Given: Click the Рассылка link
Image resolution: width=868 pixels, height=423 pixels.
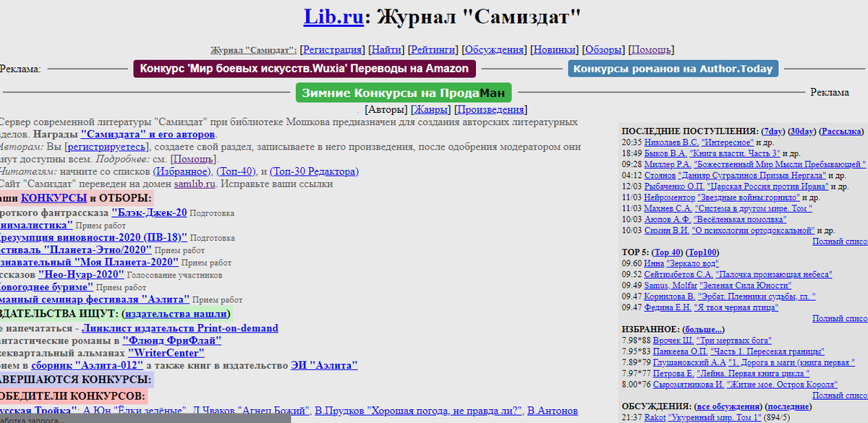Looking at the screenshot, I should click(x=842, y=132).
